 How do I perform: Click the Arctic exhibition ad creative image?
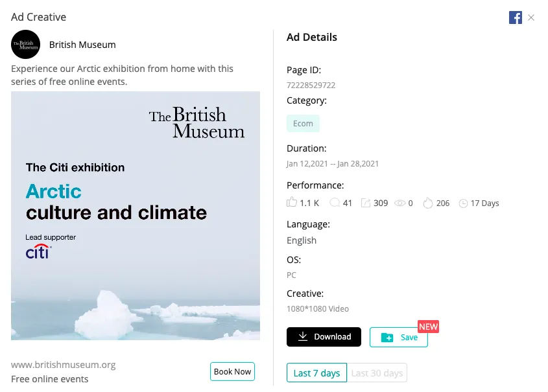pos(136,217)
